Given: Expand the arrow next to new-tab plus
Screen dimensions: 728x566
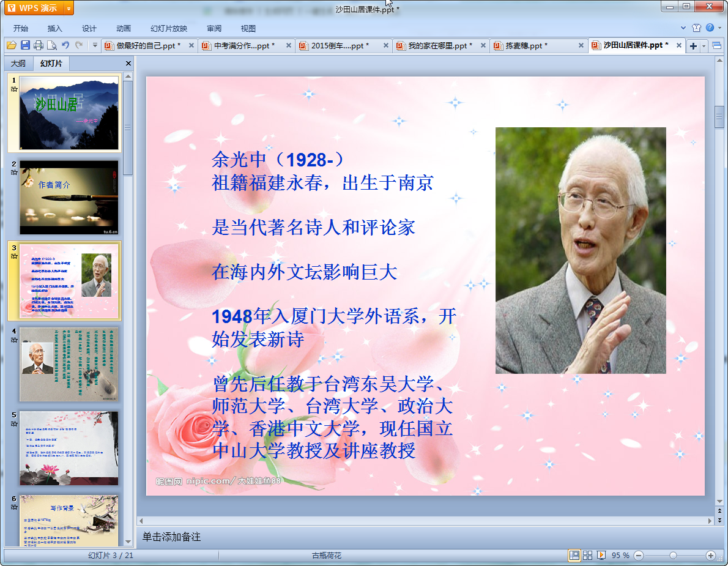Looking at the screenshot, I should point(704,46).
